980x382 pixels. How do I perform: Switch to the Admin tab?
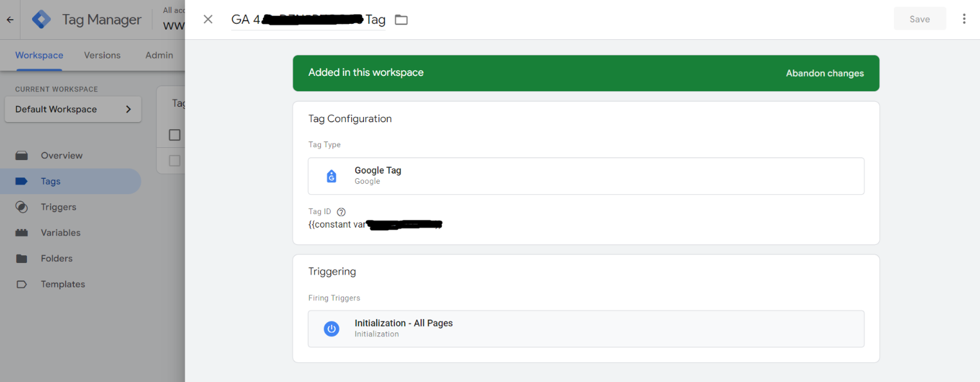coord(159,55)
